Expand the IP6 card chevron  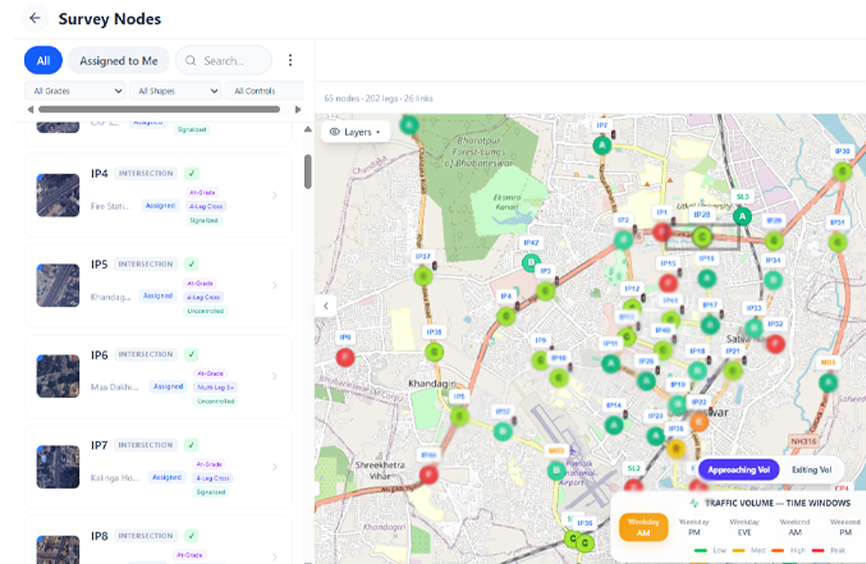pyautogui.click(x=274, y=376)
